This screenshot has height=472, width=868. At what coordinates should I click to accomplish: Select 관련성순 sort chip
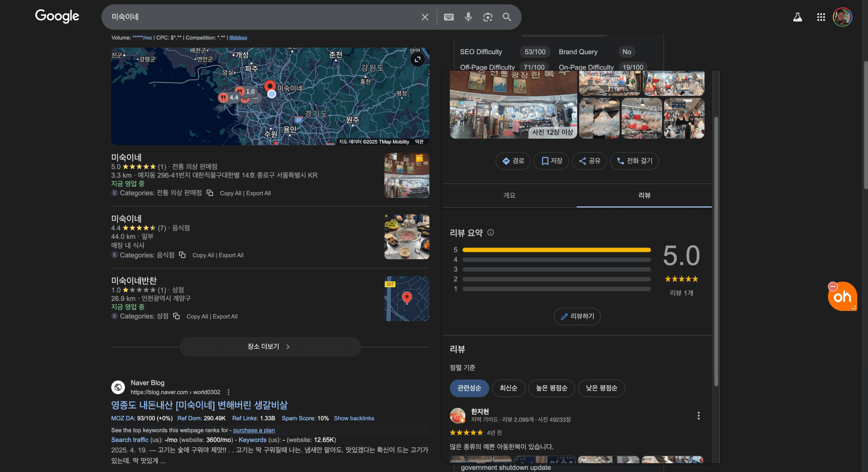coord(469,388)
